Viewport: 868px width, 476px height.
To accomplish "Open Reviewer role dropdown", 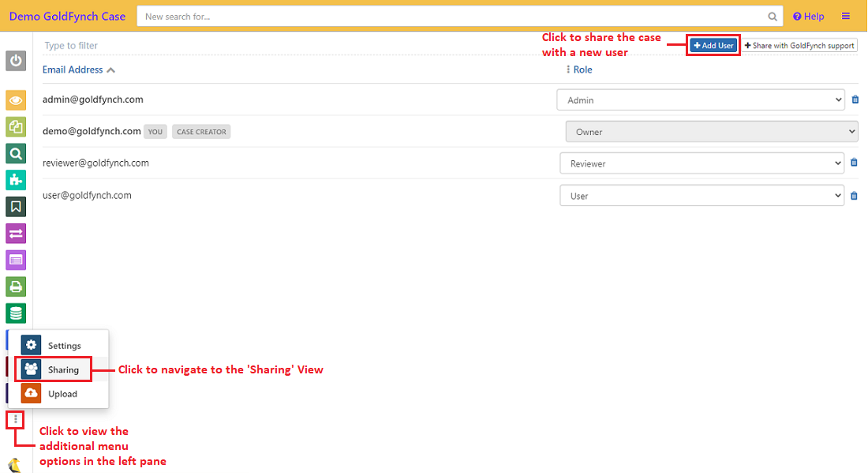I will (x=702, y=163).
